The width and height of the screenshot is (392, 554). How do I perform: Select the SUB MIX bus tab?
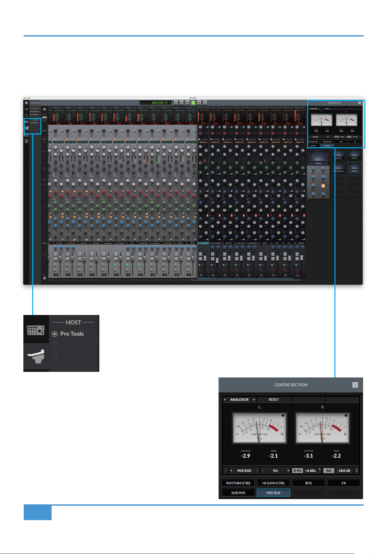pos(238,493)
